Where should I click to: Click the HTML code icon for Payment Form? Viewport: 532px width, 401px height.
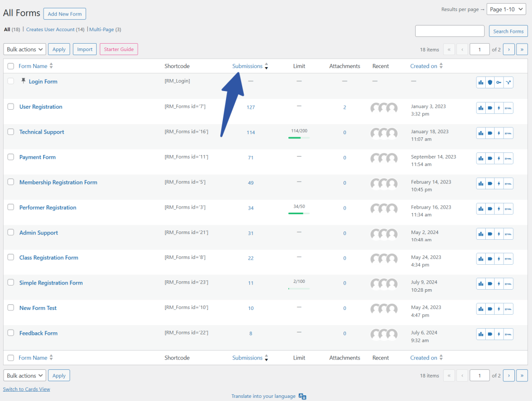click(508, 158)
